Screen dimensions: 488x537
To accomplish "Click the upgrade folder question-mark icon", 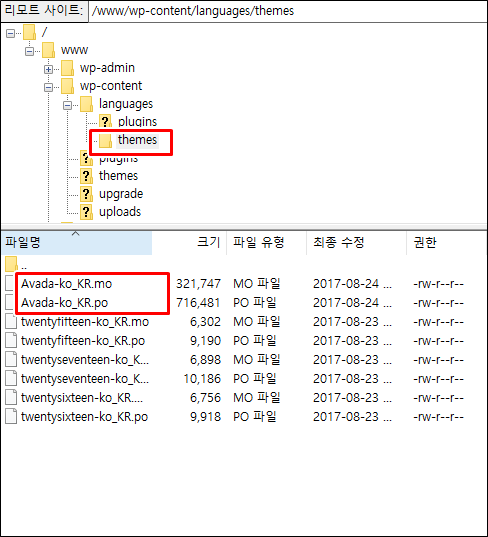I will (86, 194).
